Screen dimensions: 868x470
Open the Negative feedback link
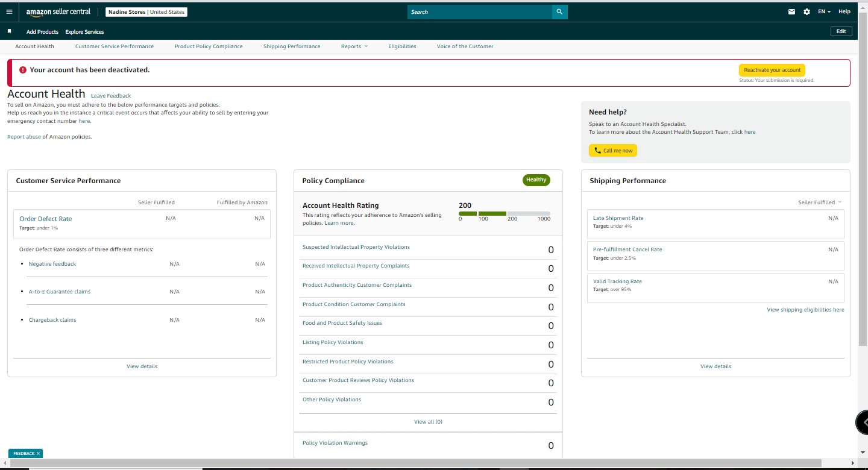coord(52,264)
